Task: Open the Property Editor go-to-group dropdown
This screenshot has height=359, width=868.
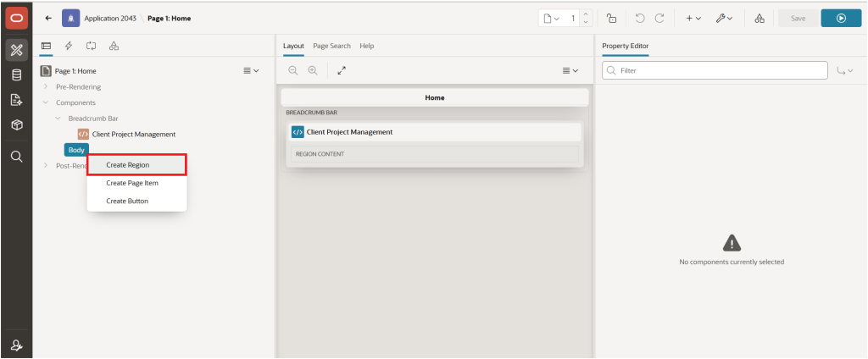Action: click(844, 70)
